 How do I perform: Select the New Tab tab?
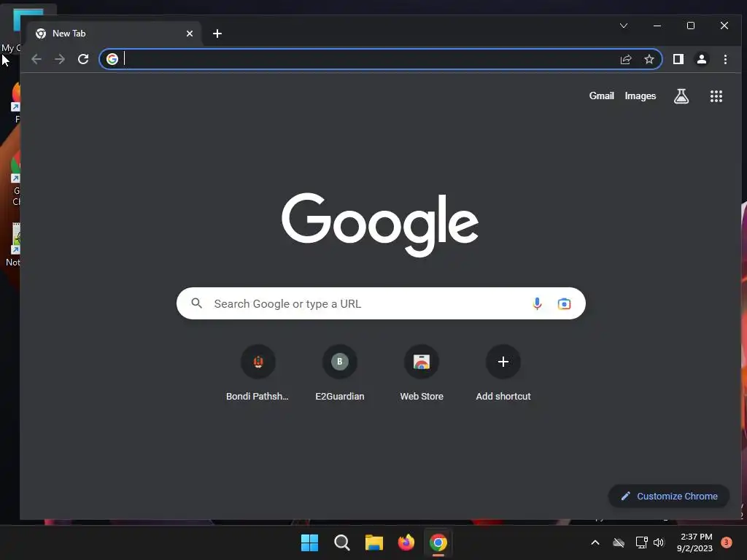(x=115, y=34)
